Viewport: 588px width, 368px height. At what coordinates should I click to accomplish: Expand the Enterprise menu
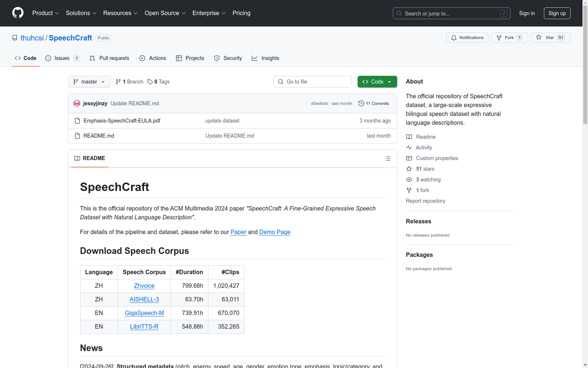point(209,13)
